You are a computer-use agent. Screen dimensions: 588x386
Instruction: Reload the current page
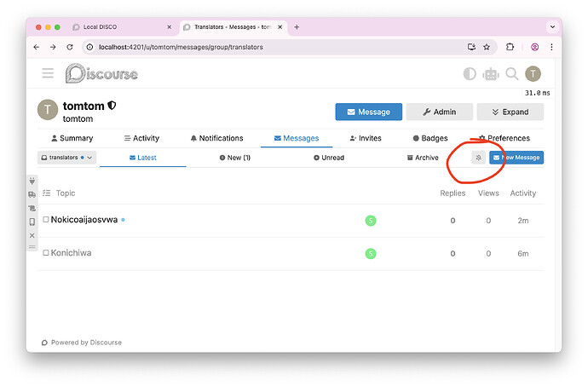(x=70, y=47)
